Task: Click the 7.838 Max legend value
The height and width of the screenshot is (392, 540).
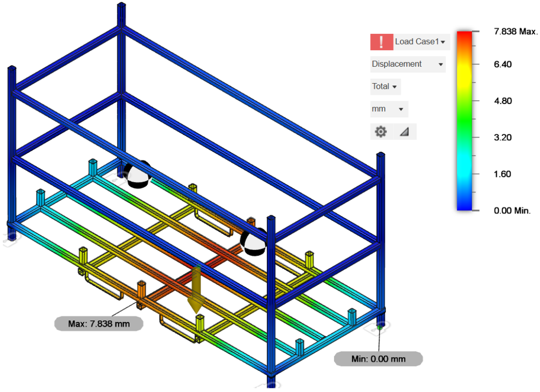Action: (x=514, y=31)
